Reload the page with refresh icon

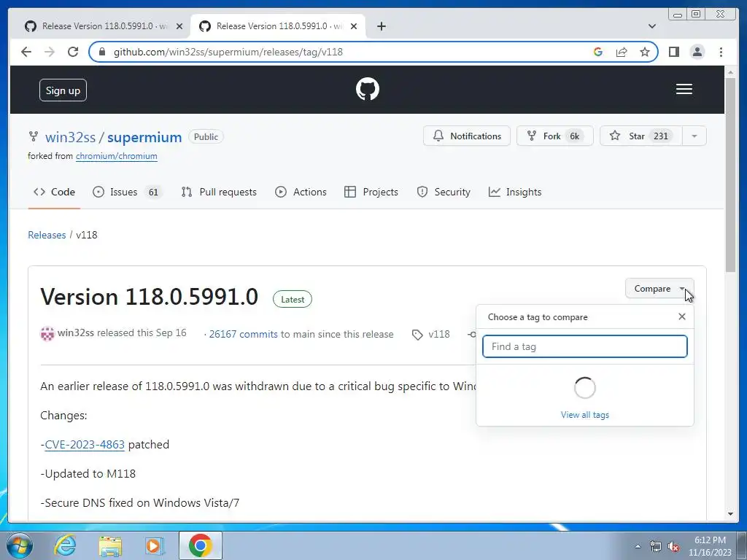click(73, 52)
